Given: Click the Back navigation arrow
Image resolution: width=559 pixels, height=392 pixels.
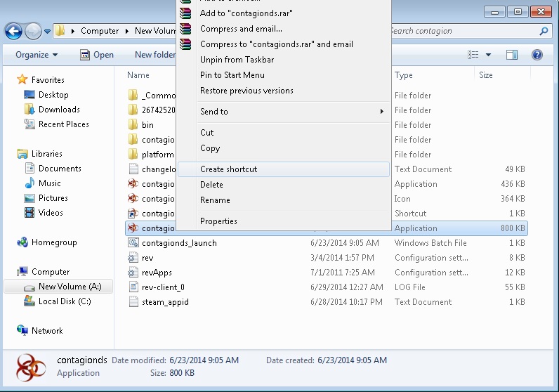Looking at the screenshot, I should tap(13, 31).
